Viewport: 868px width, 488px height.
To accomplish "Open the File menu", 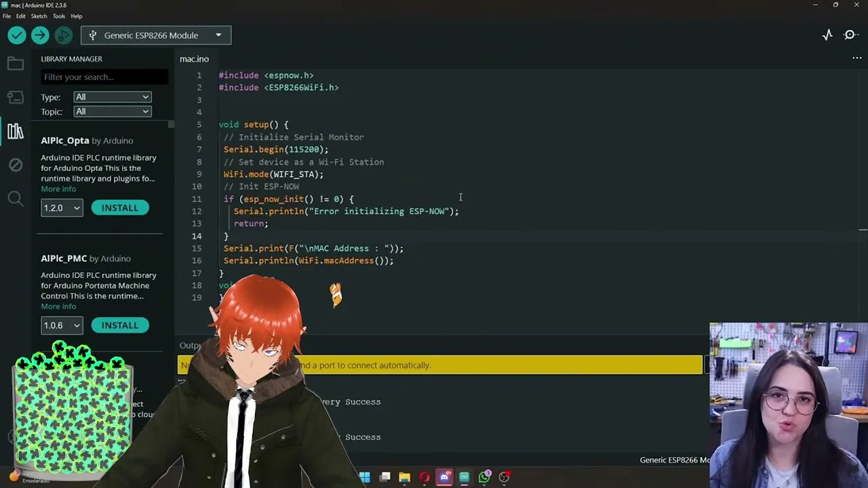I will 7,16.
